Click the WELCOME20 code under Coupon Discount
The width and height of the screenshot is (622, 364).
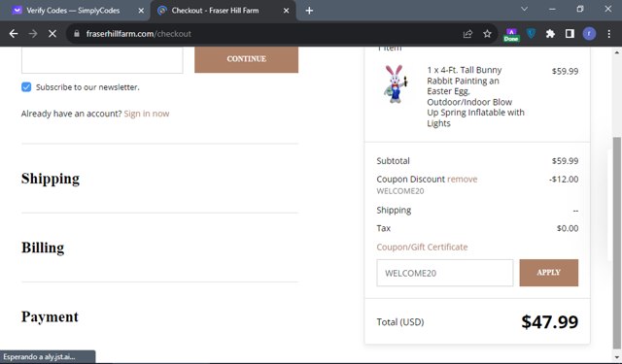coord(399,191)
